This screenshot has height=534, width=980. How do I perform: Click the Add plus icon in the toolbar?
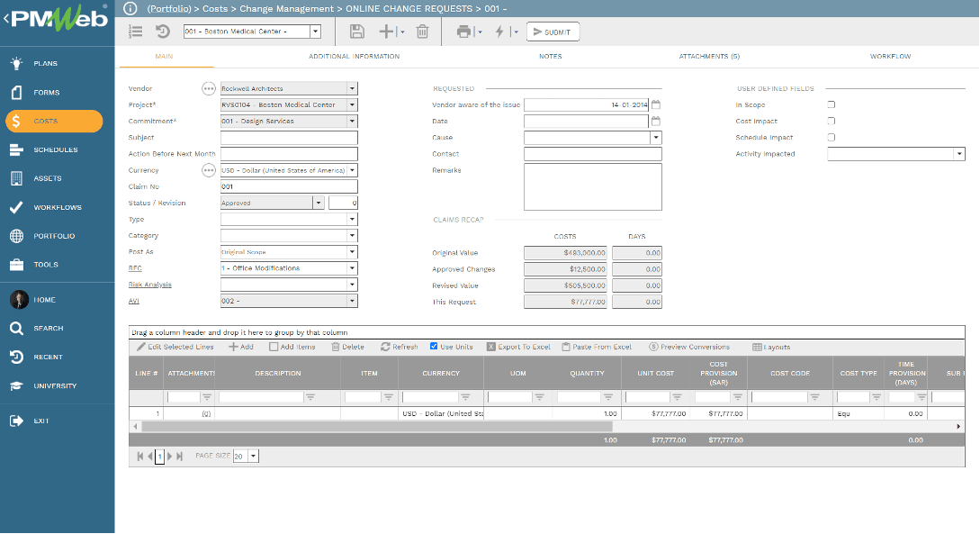388,31
